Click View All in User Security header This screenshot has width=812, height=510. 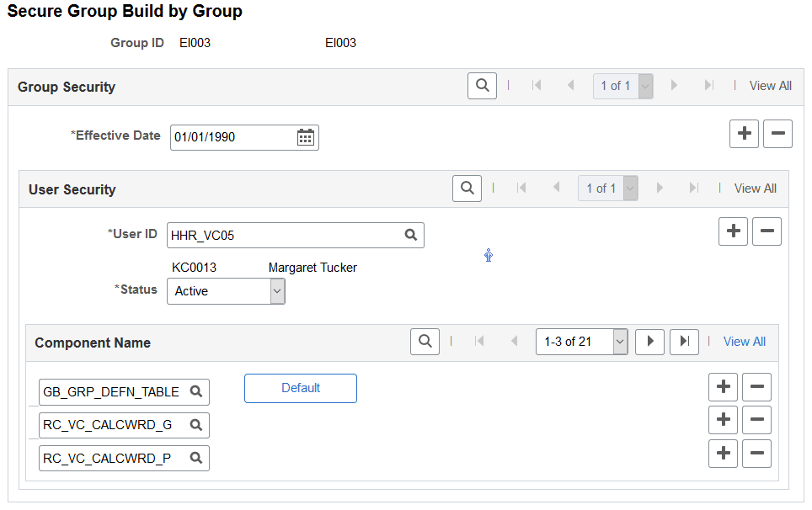(755, 188)
